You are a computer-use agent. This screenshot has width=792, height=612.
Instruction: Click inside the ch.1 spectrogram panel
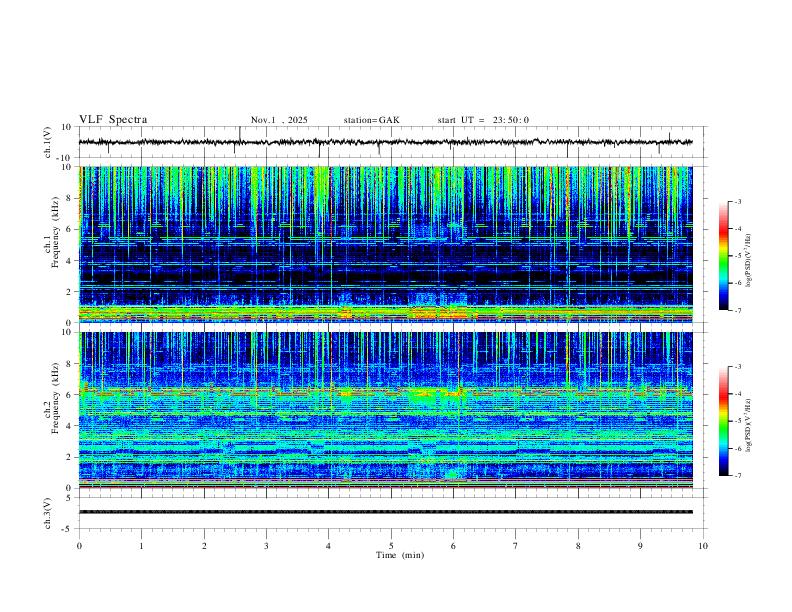(385, 244)
